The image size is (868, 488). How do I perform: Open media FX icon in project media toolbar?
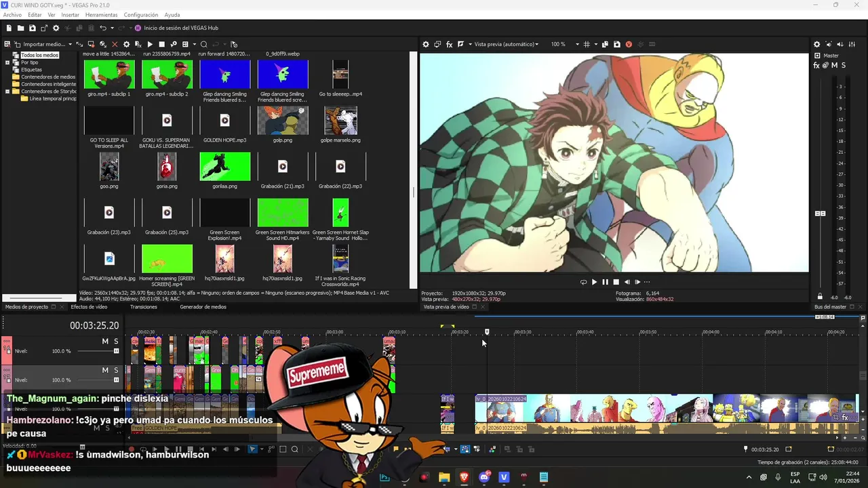(138, 44)
